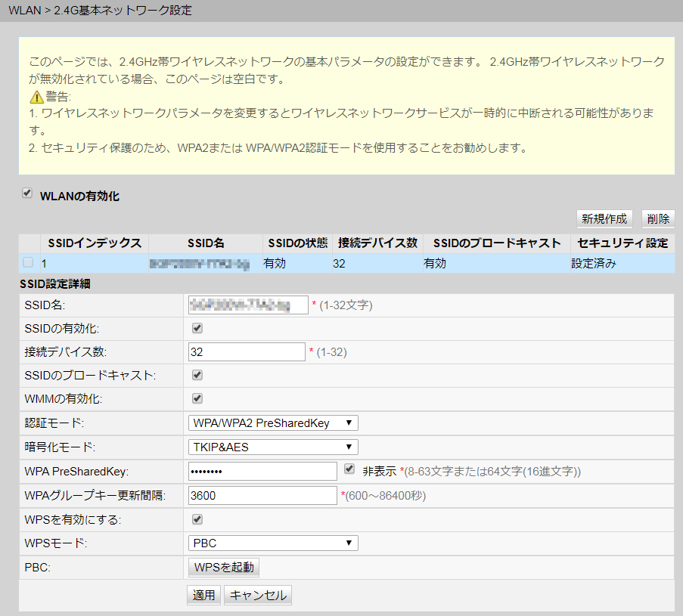Viewport: 683px width, 616px height.
Task: Click the 認証モード: row label
Action: point(54,423)
